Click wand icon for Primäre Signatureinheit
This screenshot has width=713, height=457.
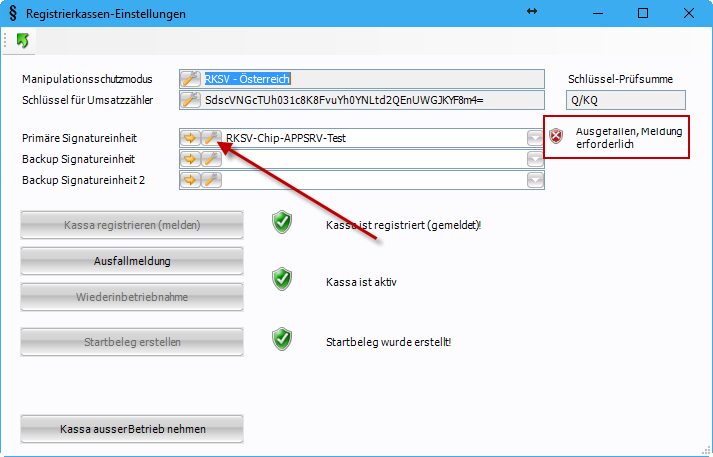click(x=210, y=138)
